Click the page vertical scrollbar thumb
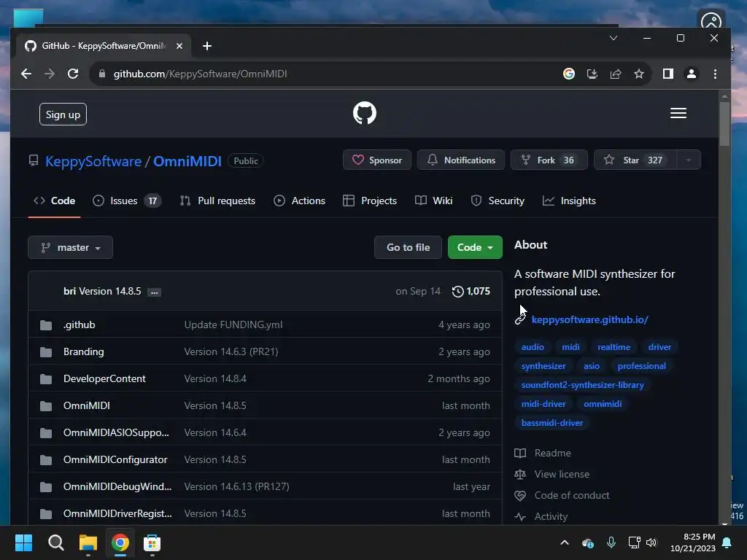Image resolution: width=747 pixels, height=560 pixels. pos(724,124)
